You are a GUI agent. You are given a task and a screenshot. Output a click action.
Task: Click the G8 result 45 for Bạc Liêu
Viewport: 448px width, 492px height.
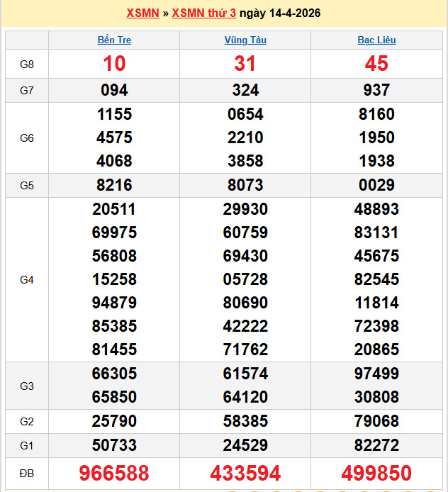pyautogui.click(x=376, y=64)
